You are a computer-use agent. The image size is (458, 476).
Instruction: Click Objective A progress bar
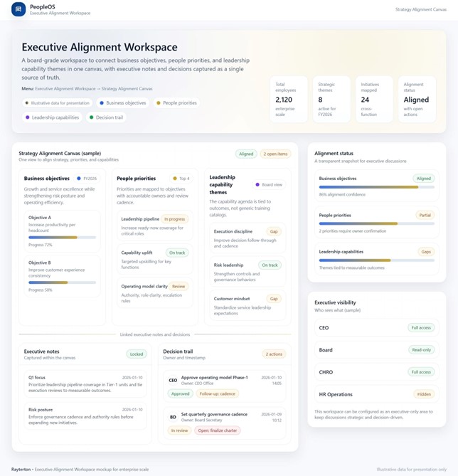pos(62,238)
